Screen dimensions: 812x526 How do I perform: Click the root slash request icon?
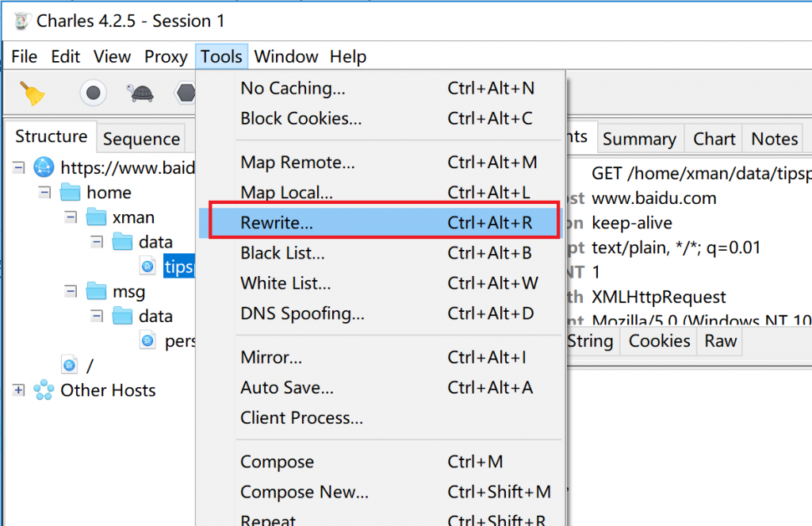click(x=70, y=366)
